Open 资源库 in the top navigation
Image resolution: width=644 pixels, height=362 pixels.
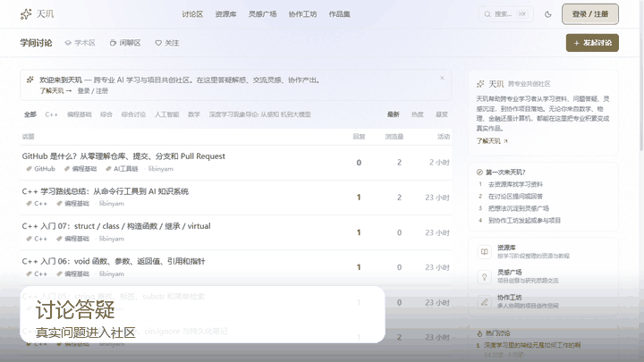pos(225,14)
